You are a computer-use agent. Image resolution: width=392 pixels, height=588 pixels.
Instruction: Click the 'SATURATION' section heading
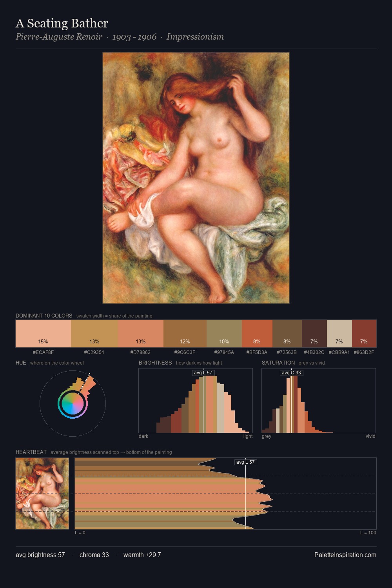point(278,363)
